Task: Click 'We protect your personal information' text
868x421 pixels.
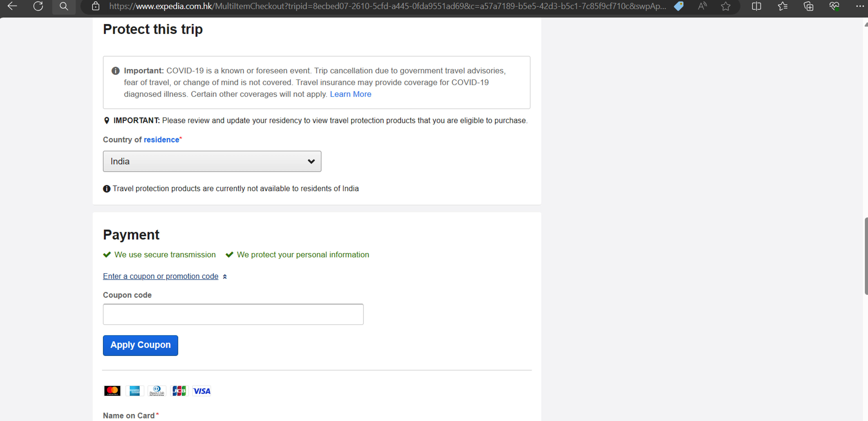Action: (303, 255)
